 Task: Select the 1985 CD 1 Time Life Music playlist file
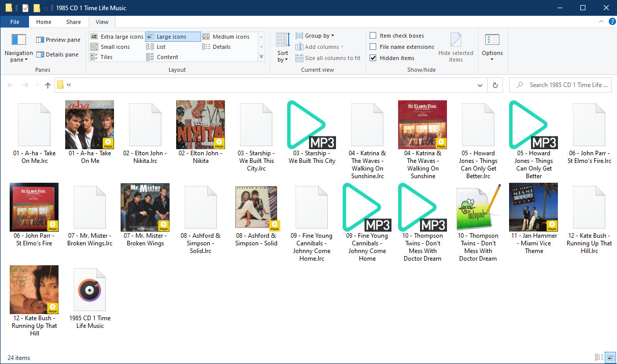click(x=90, y=290)
